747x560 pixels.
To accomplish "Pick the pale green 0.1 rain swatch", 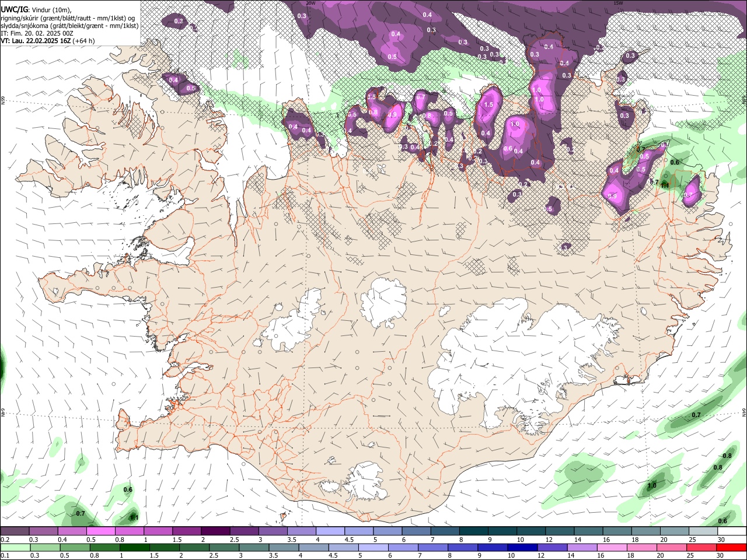I will click(x=15, y=547).
